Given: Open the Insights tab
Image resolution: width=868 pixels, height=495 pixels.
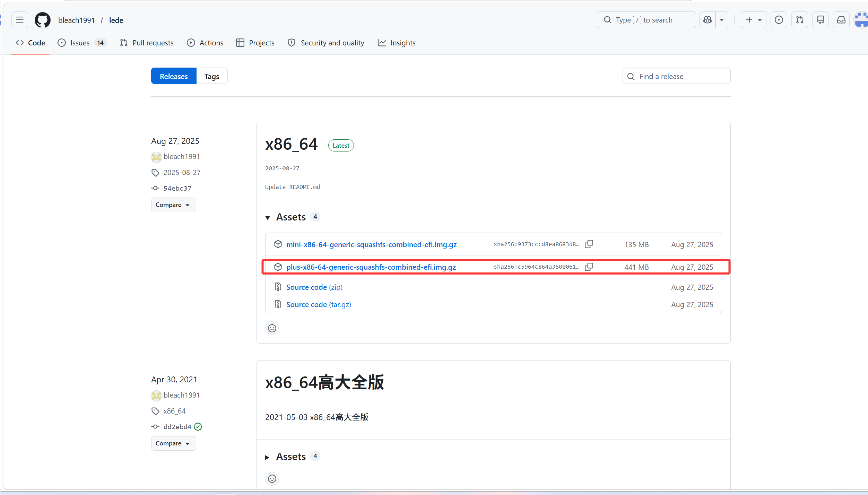Looking at the screenshot, I should [397, 43].
